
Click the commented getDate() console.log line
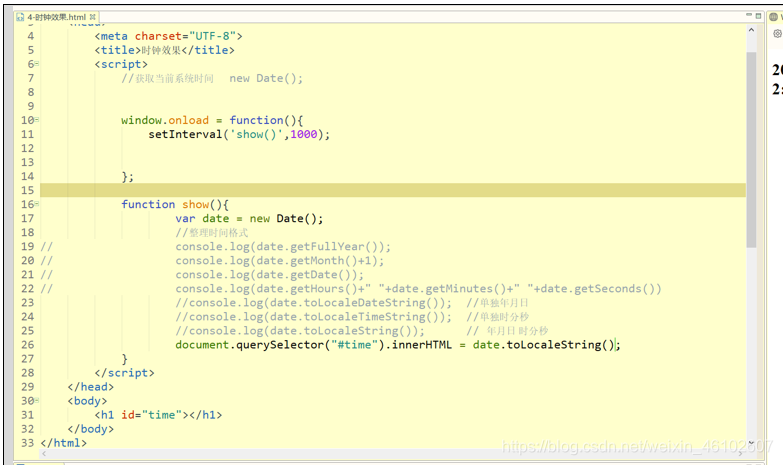[269, 275]
